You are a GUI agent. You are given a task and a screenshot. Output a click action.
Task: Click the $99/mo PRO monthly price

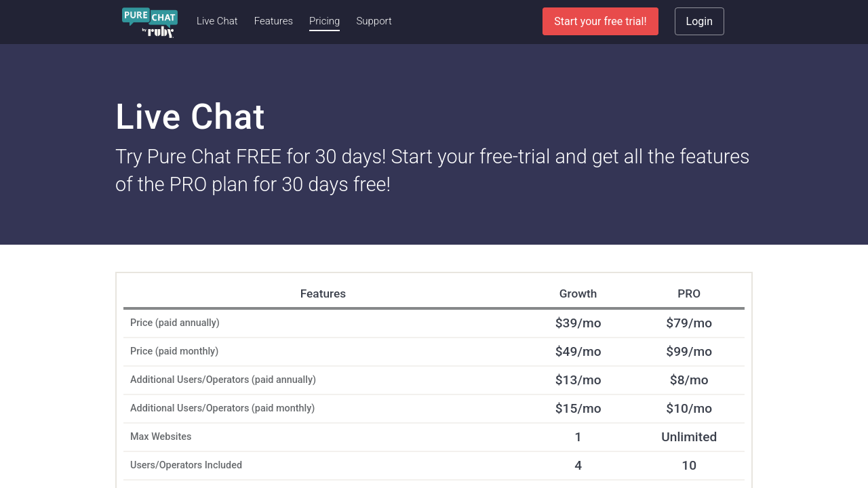coord(689,352)
